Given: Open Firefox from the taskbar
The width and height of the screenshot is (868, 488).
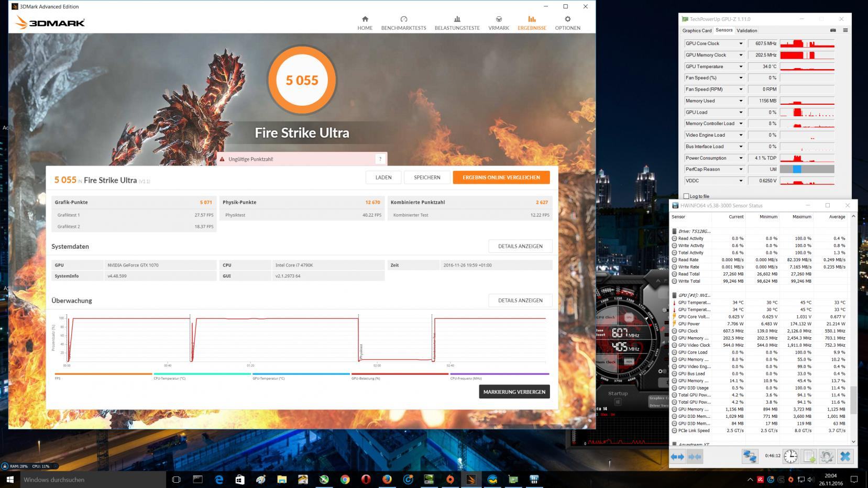Looking at the screenshot, I should tap(387, 479).
